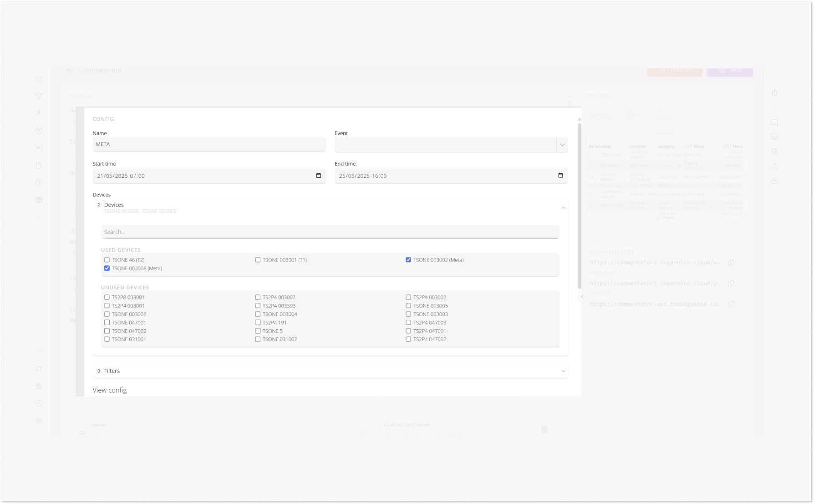Check the TS2P8 003001 unused device
Viewport: 814px width, 504px height.
coord(107,297)
